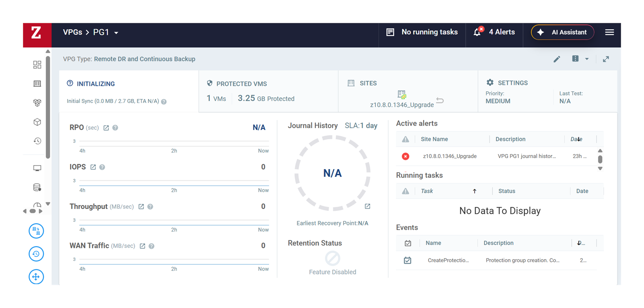The image size is (644, 308).
Task: Click the Active alerts scrollbar thumb
Action: [x=600, y=159]
